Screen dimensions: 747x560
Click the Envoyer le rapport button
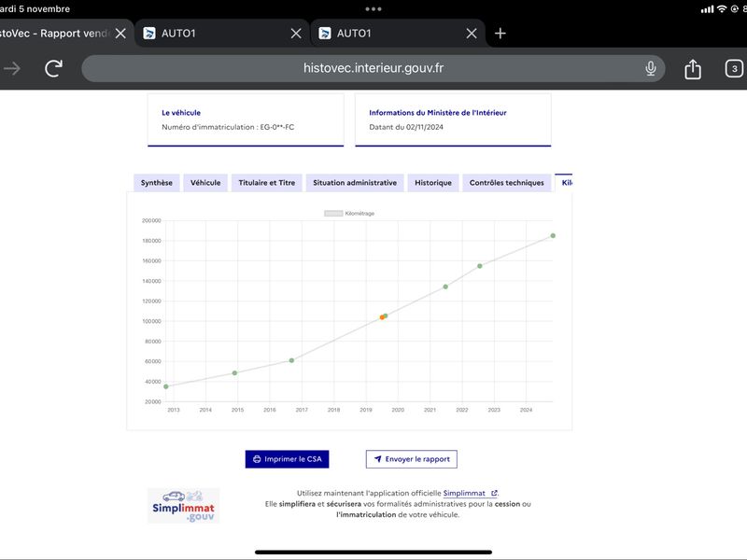(412, 459)
